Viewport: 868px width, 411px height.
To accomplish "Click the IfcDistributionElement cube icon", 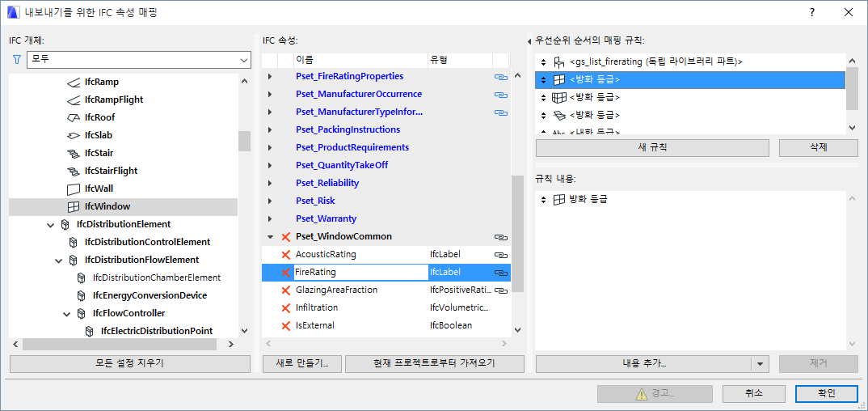I will click(65, 224).
